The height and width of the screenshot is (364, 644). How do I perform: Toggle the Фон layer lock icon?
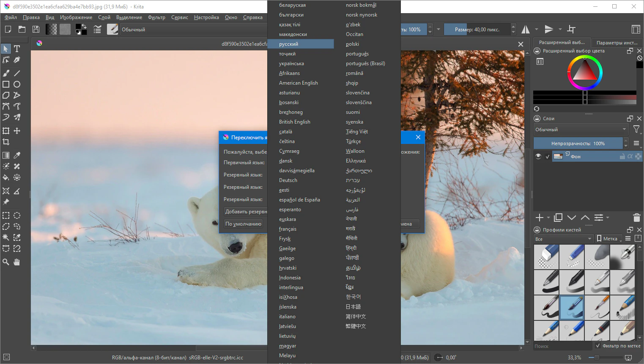[622, 156]
